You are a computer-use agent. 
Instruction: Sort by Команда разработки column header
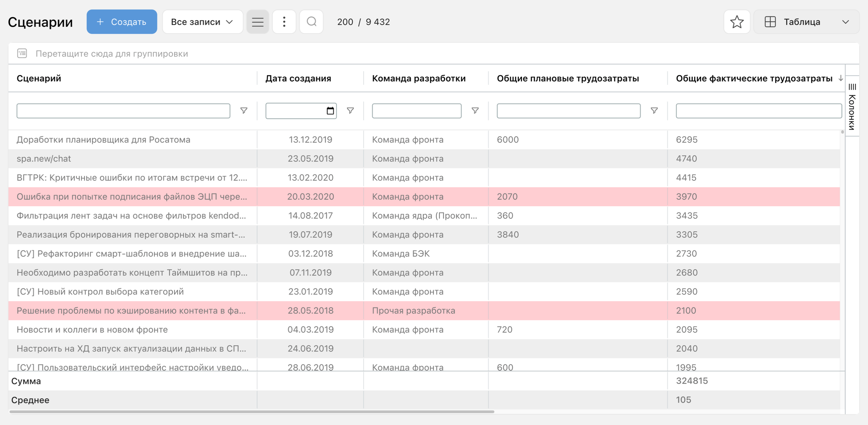[x=419, y=78]
